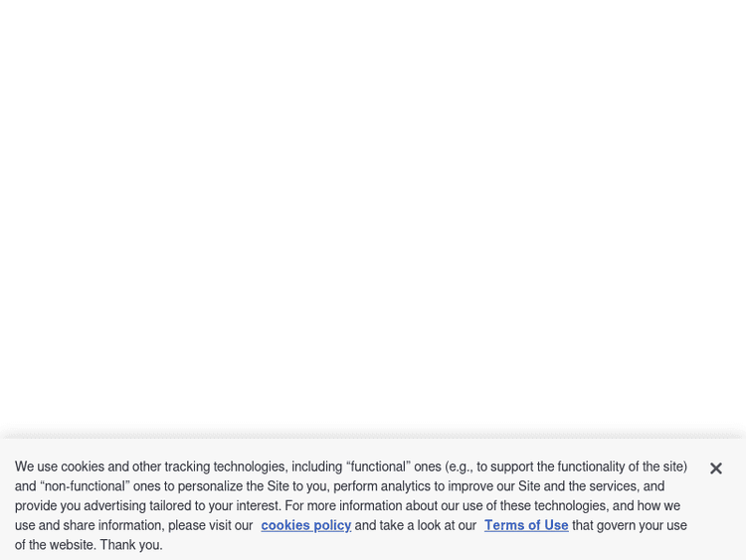Close the cookie notice banner

click(x=715, y=468)
